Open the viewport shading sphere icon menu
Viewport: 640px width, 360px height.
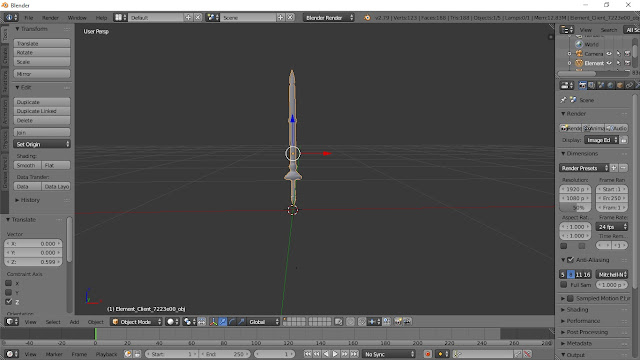[x=173, y=322]
